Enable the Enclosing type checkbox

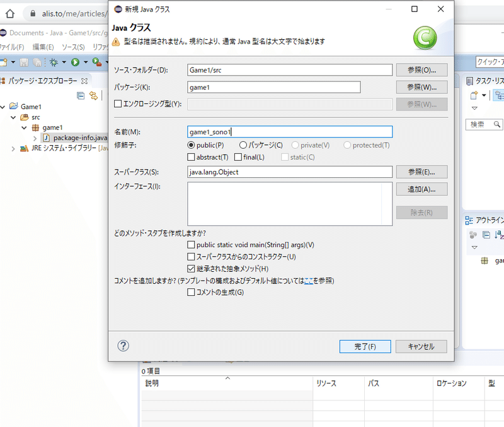click(118, 103)
